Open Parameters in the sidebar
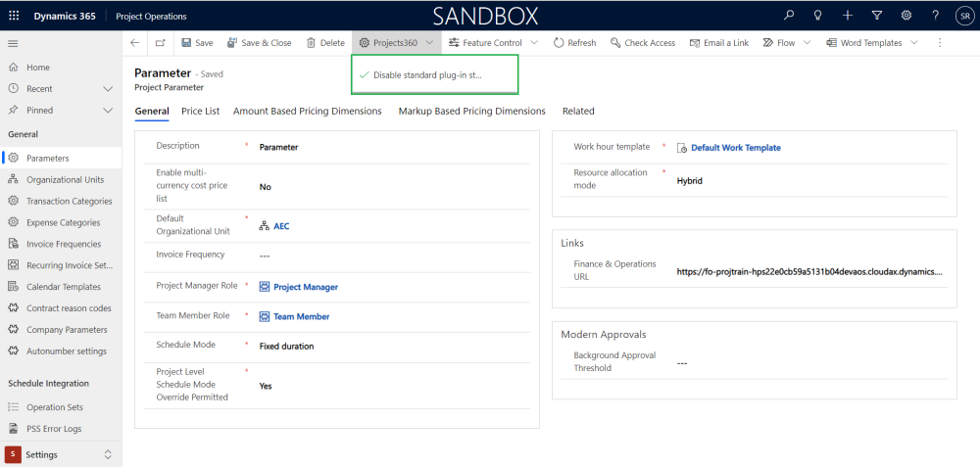This screenshot has height=467, width=980. click(61, 158)
